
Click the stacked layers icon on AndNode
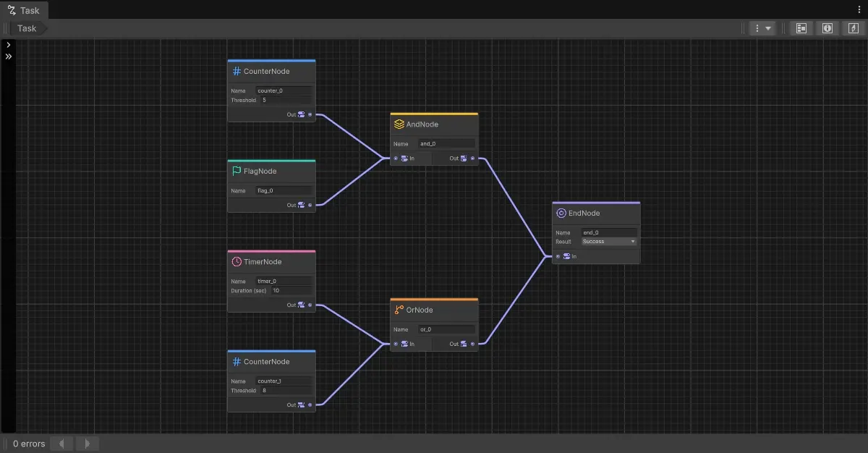tap(399, 124)
